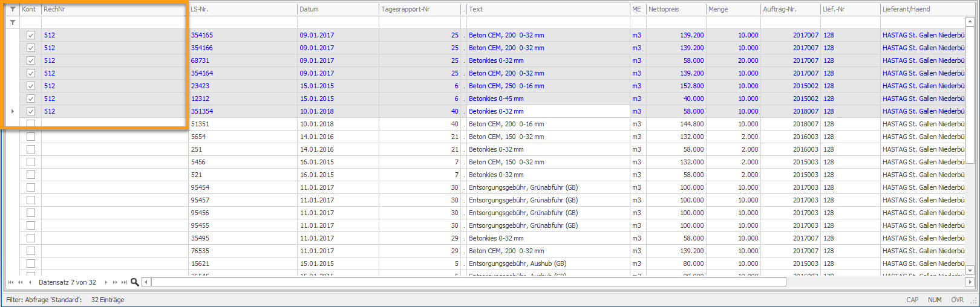The image size is (980, 307).
Task: Select text cell Beton CEM, 250 0-16 mm
Action: (x=548, y=86)
